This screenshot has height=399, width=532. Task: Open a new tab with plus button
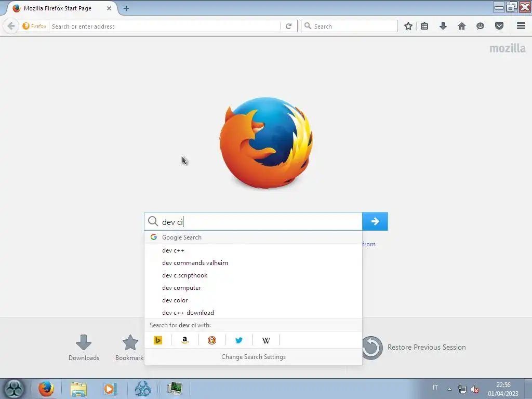(x=126, y=8)
